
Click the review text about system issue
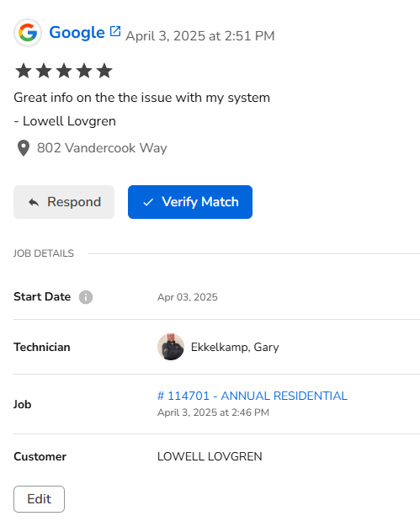click(141, 98)
